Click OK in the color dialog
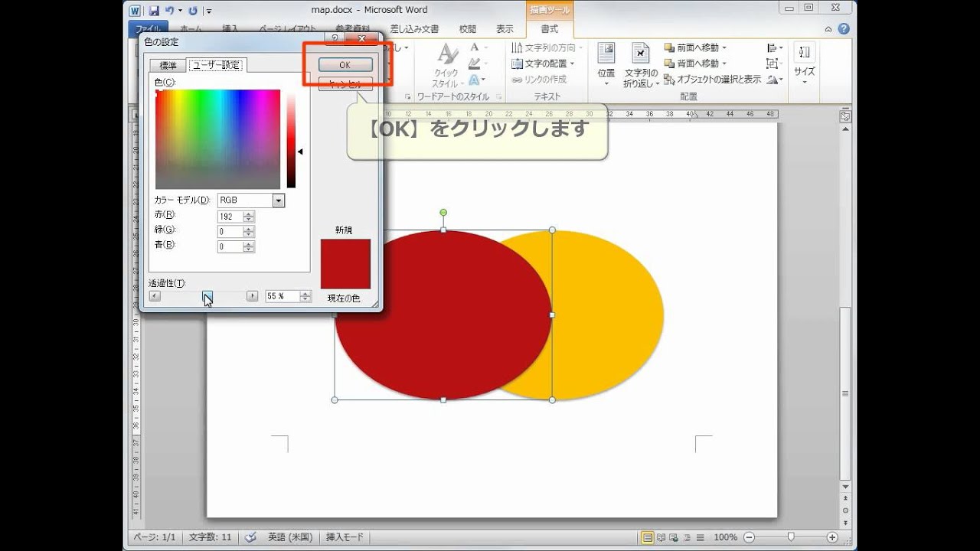This screenshot has width=980, height=551. [x=345, y=65]
